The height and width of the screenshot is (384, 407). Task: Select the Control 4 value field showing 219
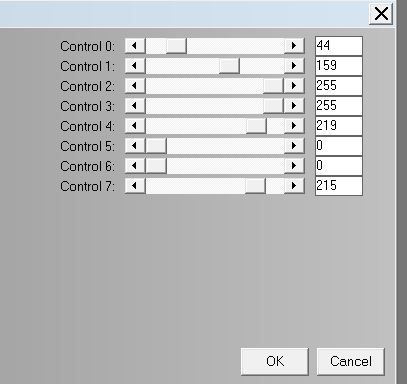click(339, 126)
